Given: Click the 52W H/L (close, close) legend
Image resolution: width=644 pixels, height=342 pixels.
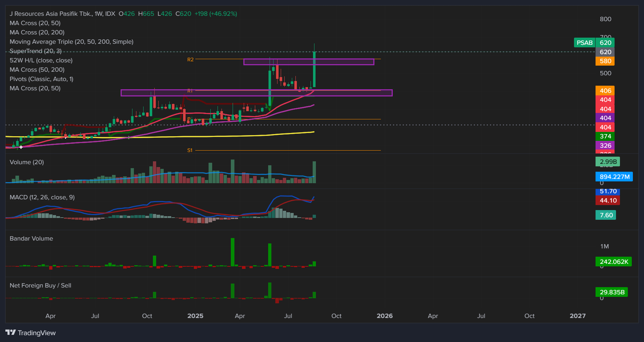Looking at the screenshot, I should pos(41,60).
